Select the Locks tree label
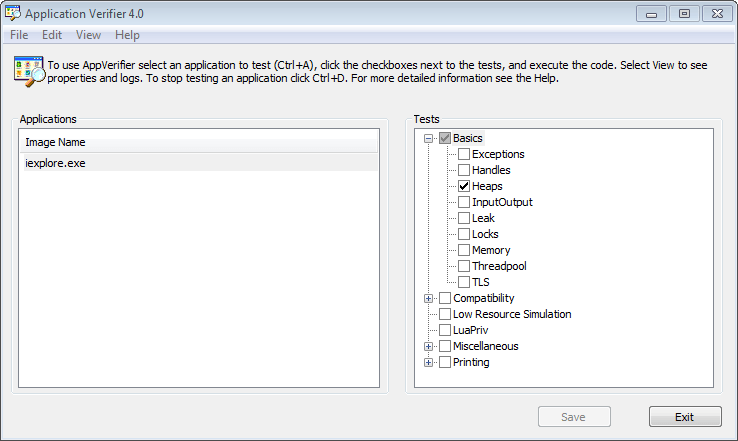Viewport: 738px width, 441px height. [485, 234]
